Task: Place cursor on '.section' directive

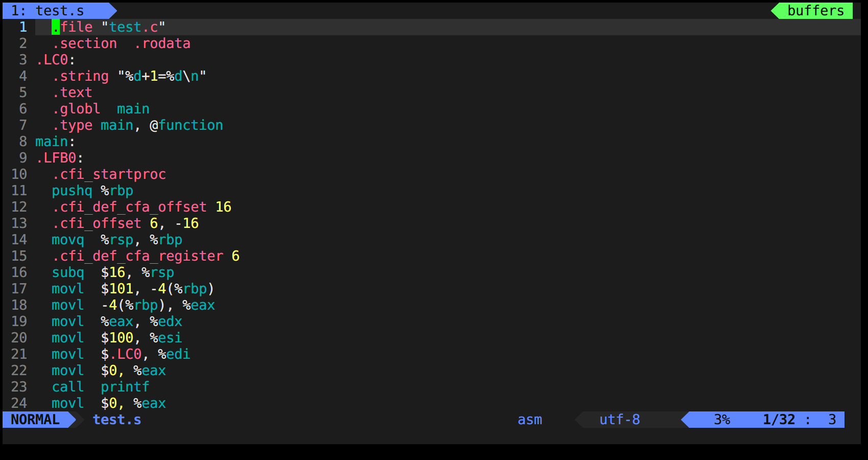Action: tap(84, 43)
